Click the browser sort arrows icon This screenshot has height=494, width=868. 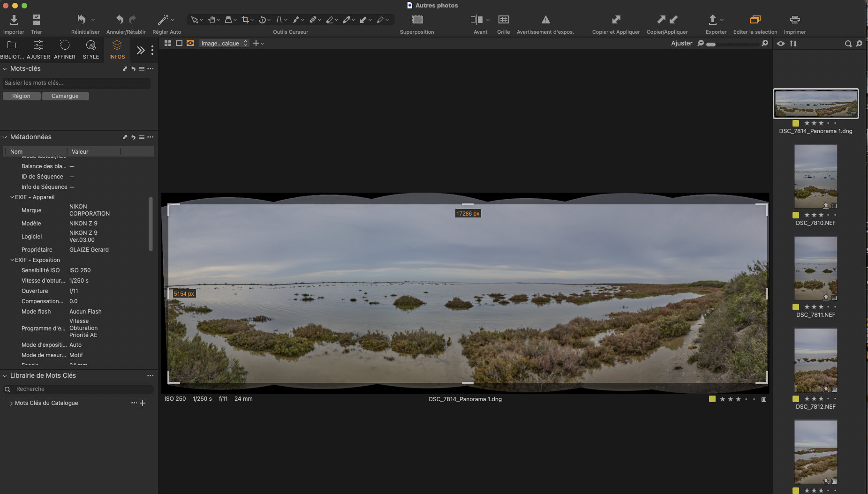(x=793, y=44)
